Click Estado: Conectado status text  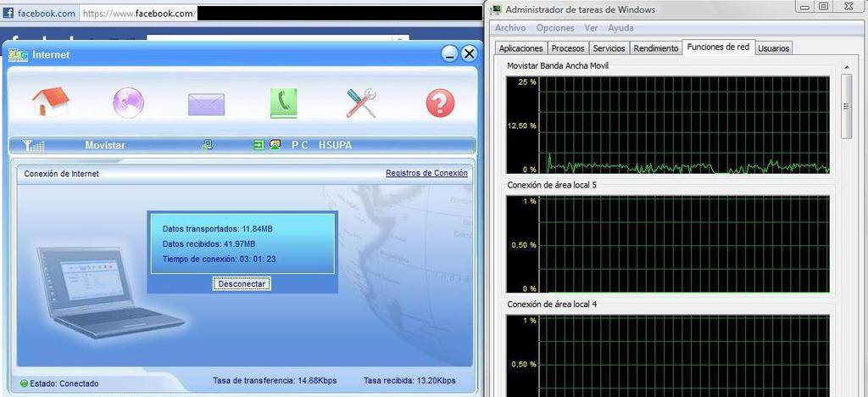pyautogui.click(x=64, y=383)
